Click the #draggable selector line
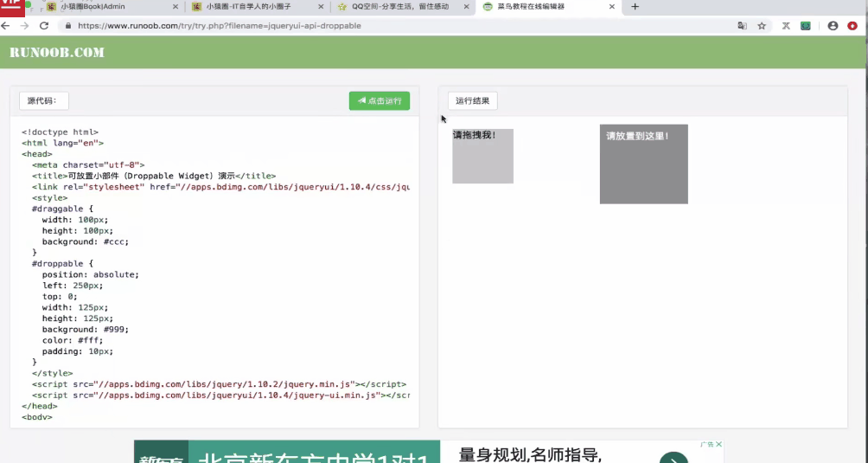 click(x=62, y=209)
